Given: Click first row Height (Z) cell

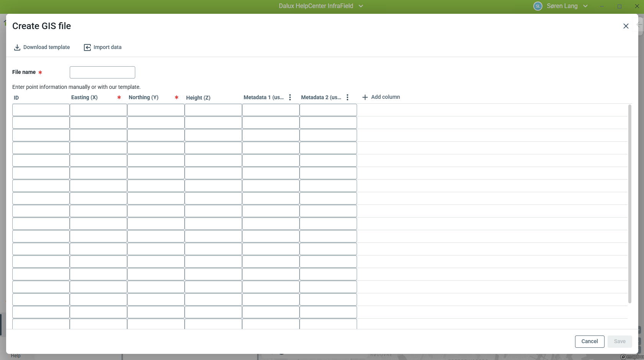Looking at the screenshot, I should tap(213, 110).
